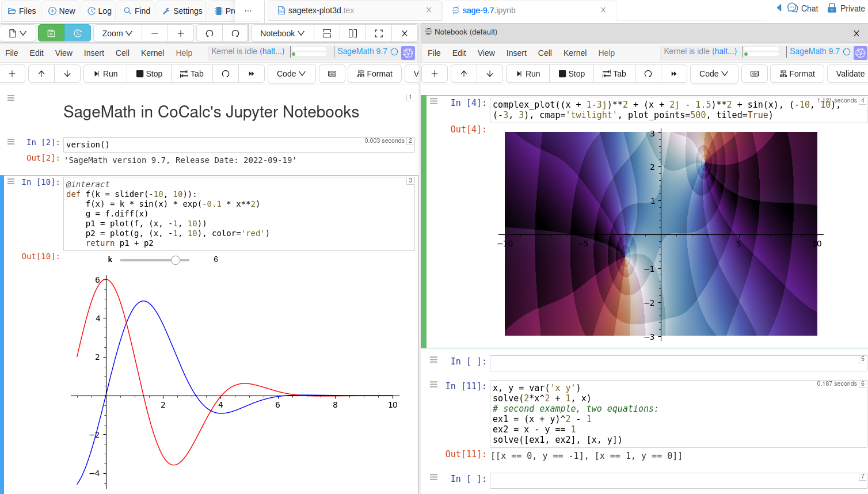Expand the Notebook frame type dropdown
The width and height of the screenshot is (868, 494).
coord(282,33)
